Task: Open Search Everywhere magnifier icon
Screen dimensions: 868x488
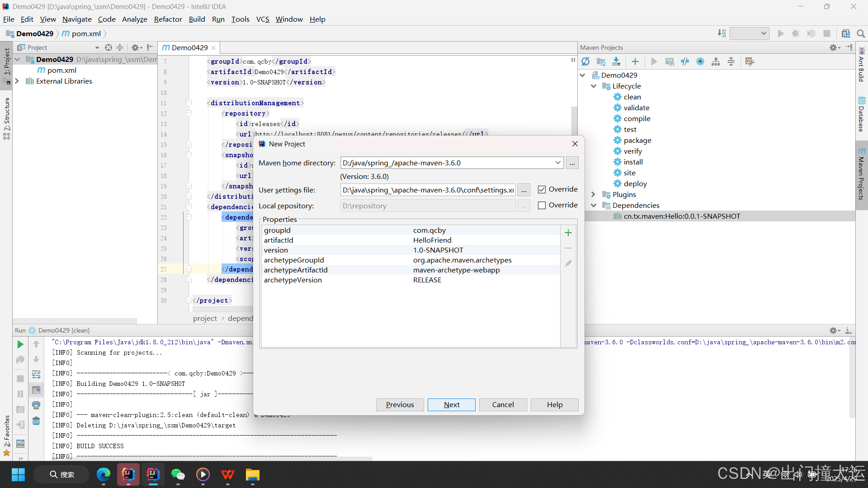Action: coord(860,33)
